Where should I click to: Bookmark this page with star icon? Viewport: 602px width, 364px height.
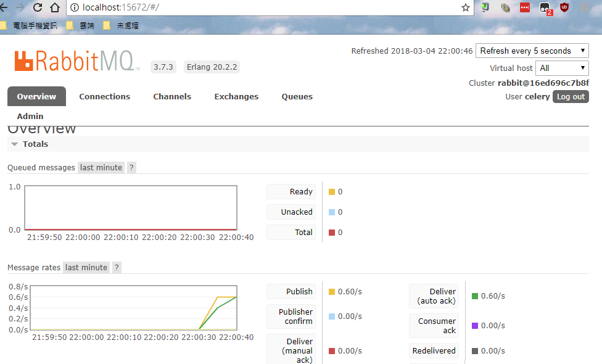(x=465, y=7)
